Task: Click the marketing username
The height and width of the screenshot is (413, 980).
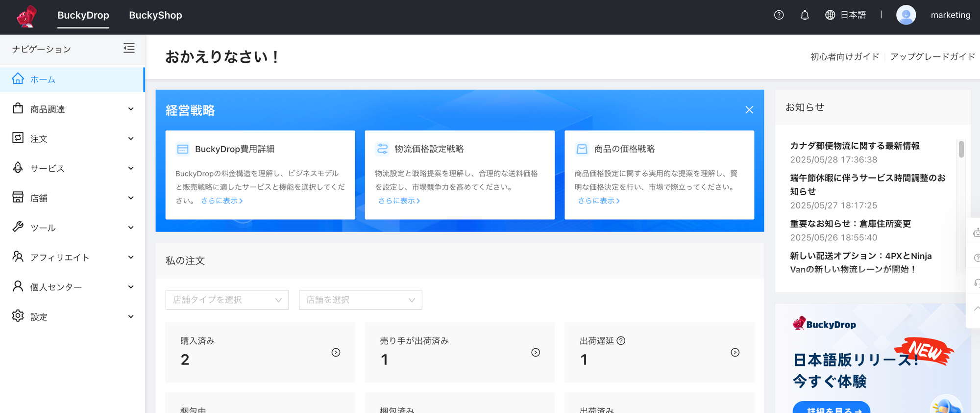Action: [951, 15]
